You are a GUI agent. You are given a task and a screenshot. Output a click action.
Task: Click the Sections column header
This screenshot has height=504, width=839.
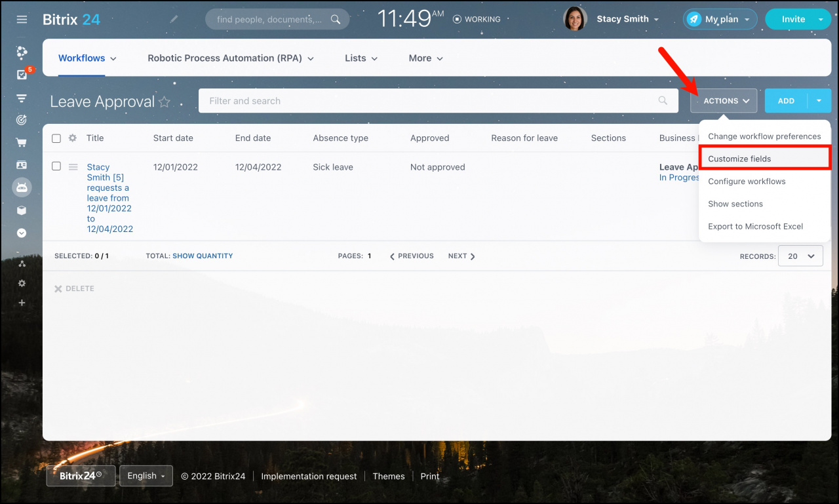(x=608, y=138)
